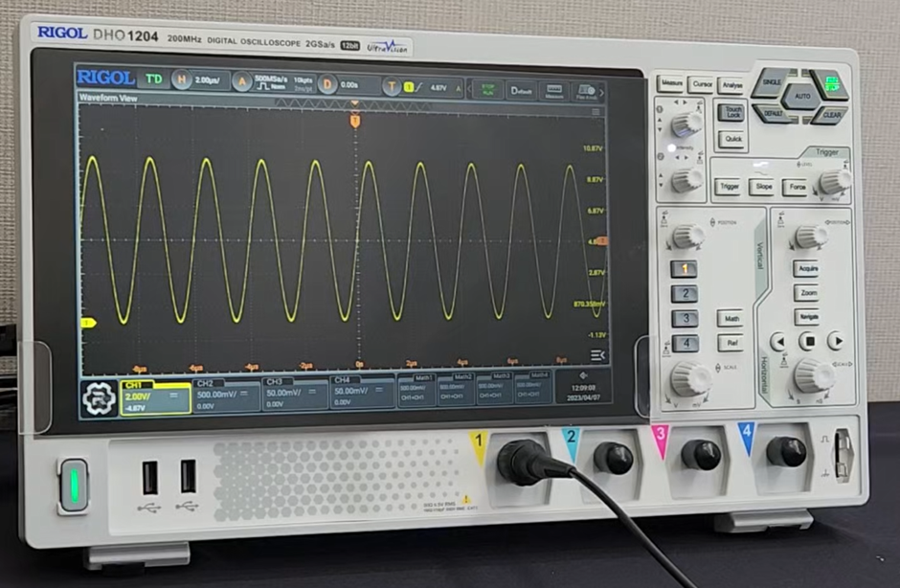Tap the on-screen STOP/RUN button
Viewport: 900px width, 588px height.
487,90
